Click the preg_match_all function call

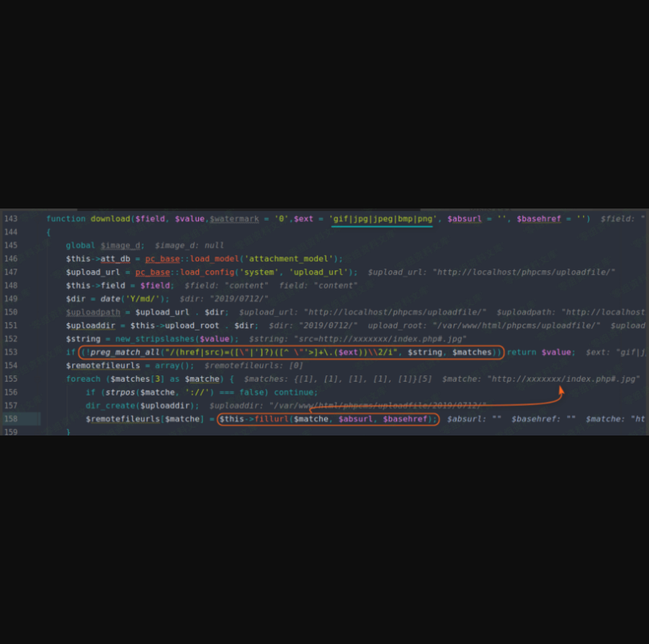[x=126, y=352]
